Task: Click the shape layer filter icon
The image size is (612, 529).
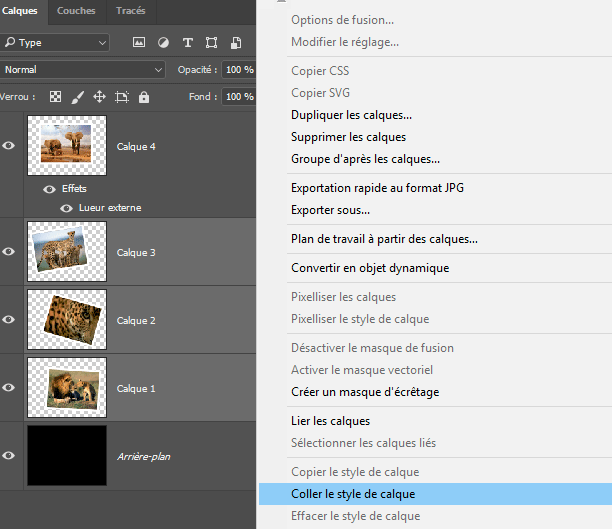Action: pos(211,43)
